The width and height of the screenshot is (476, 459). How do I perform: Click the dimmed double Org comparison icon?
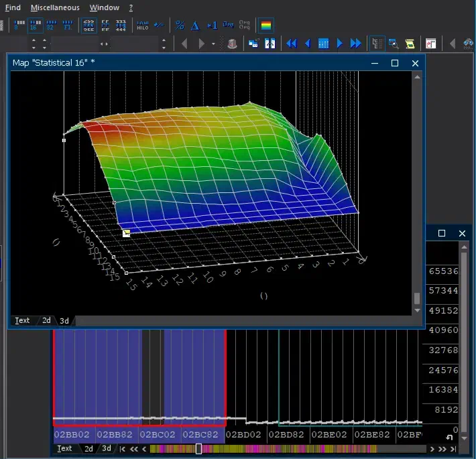[245, 25]
